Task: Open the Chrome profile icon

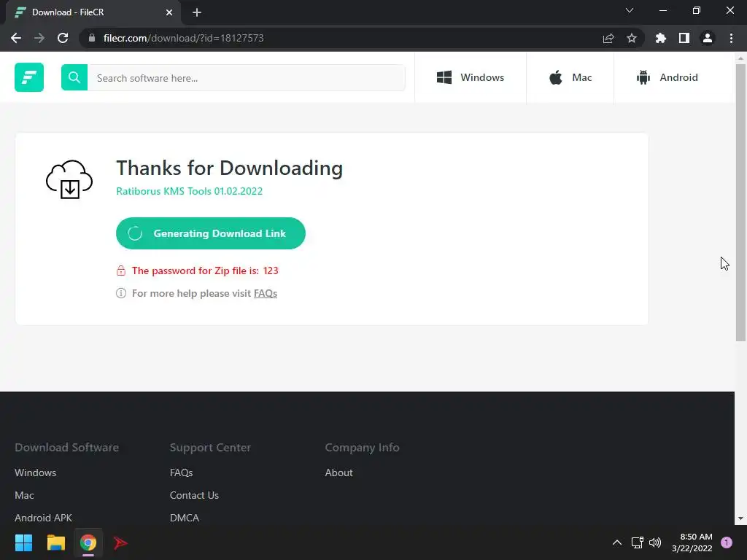Action: (x=708, y=38)
